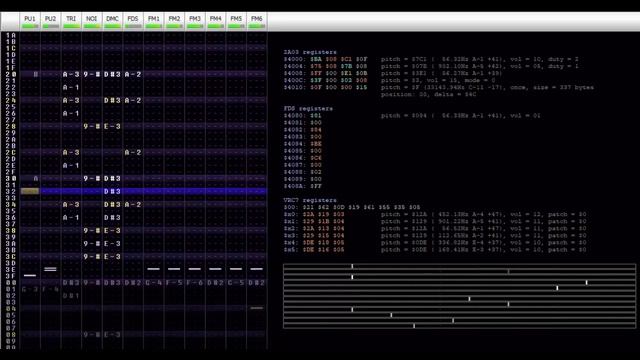Click the FDS registers heading
This screenshot has width=640, height=360.
pos(308,109)
